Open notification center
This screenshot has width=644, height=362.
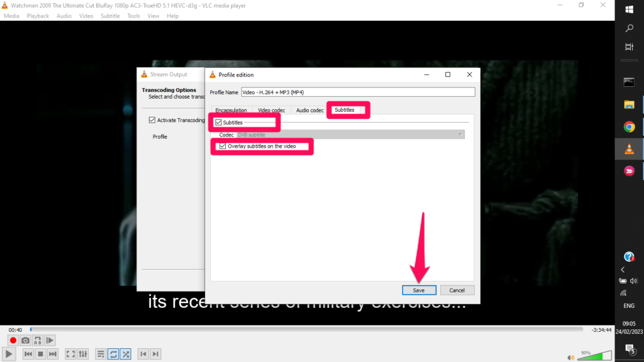click(x=629, y=349)
